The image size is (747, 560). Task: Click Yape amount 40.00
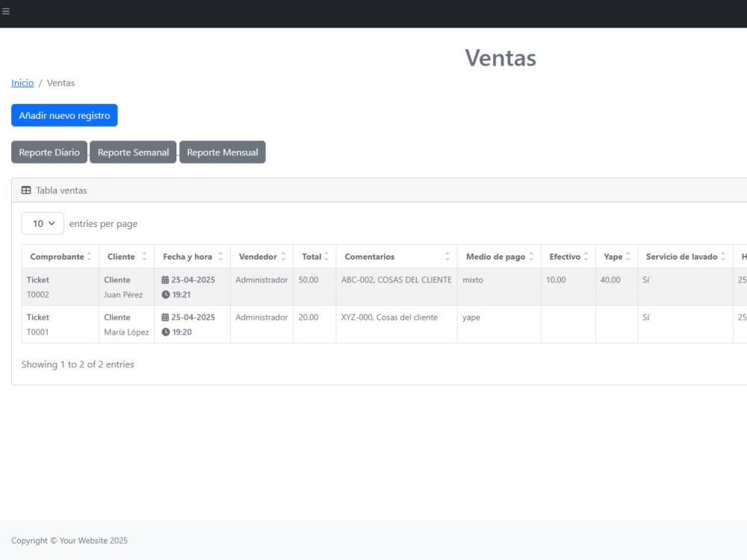tap(610, 280)
